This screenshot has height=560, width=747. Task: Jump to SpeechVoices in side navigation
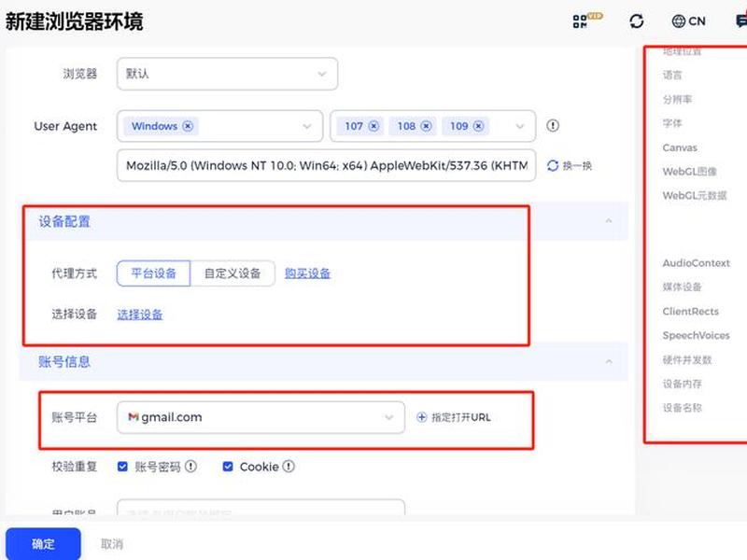click(x=696, y=335)
